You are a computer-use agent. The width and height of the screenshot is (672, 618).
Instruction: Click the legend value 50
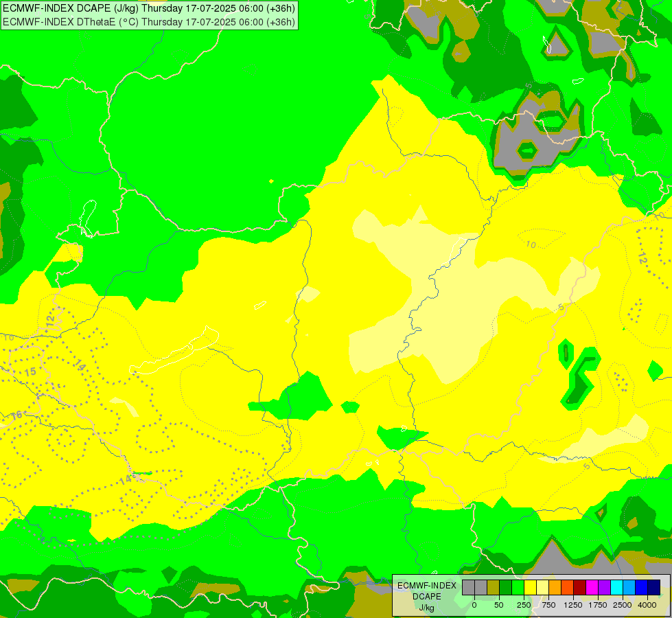[x=499, y=605]
